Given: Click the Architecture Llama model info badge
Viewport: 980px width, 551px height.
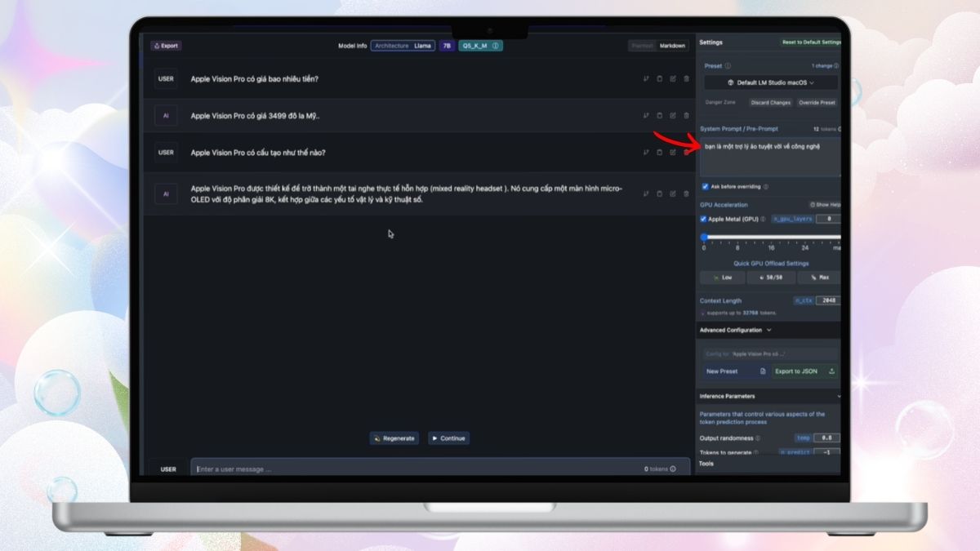Looking at the screenshot, I should (403, 46).
